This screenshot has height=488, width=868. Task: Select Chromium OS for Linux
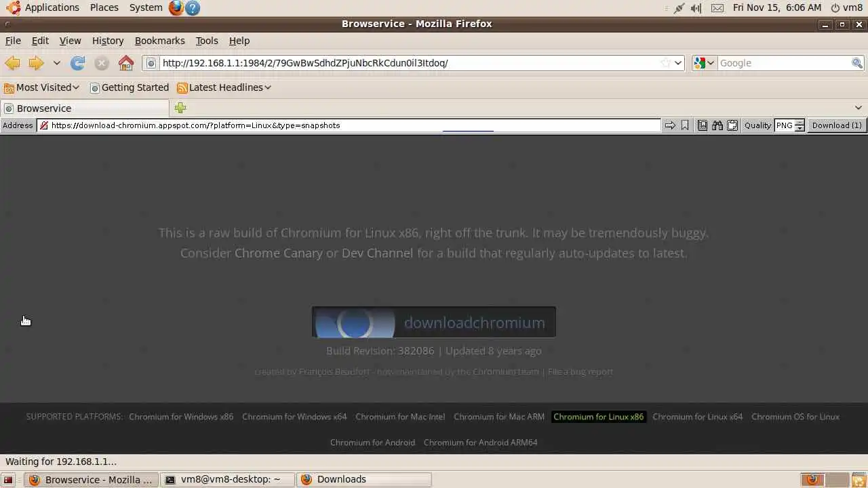point(795,417)
